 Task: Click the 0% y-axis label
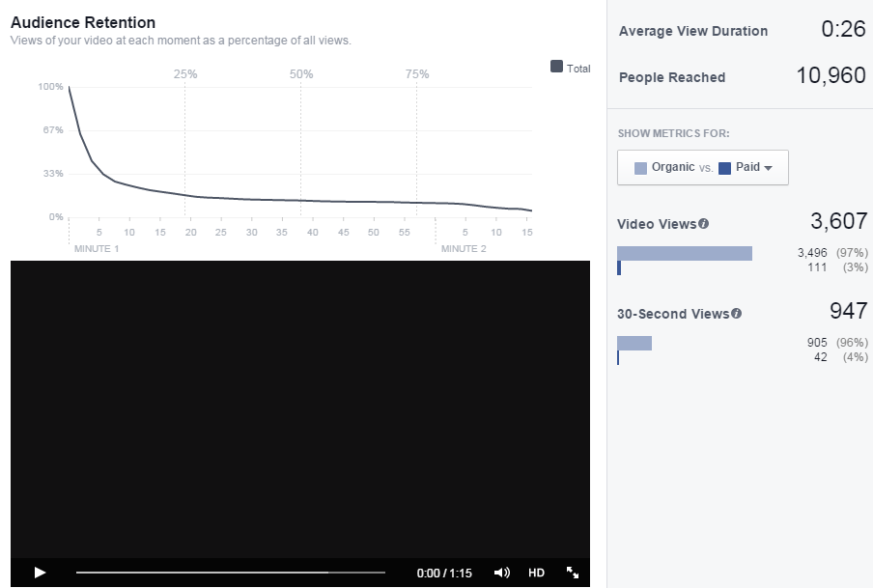(56, 216)
